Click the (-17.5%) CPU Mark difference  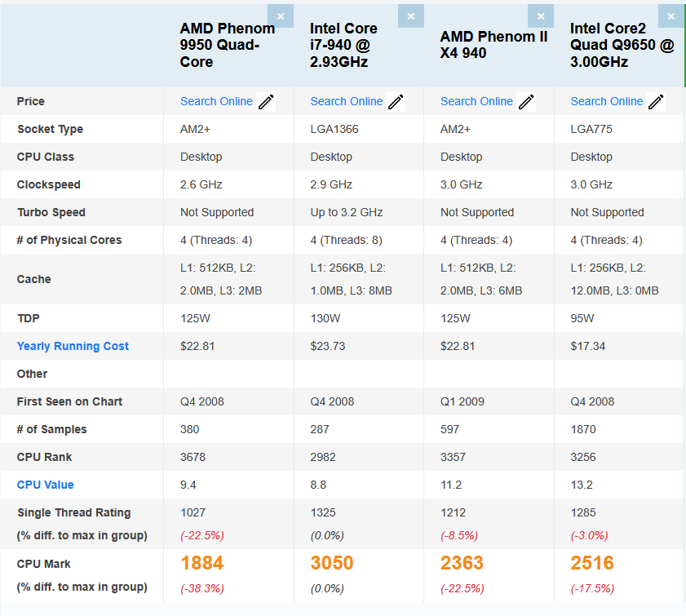tap(592, 588)
